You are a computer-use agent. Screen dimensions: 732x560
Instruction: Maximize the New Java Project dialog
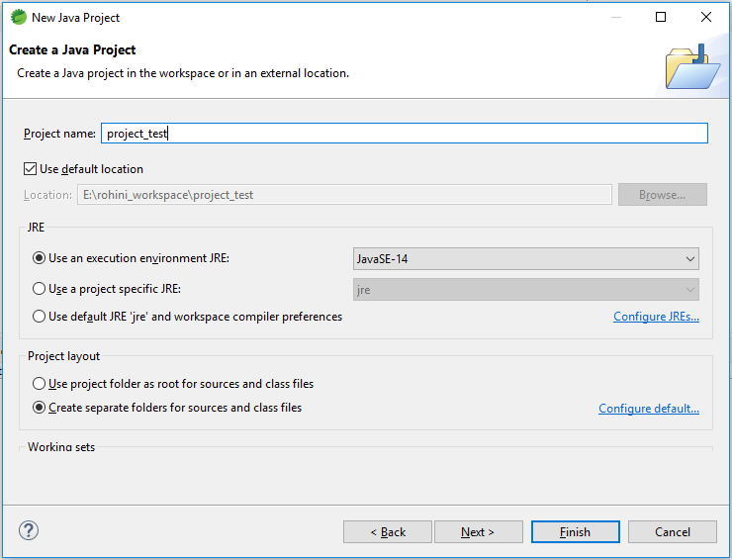(661, 17)
